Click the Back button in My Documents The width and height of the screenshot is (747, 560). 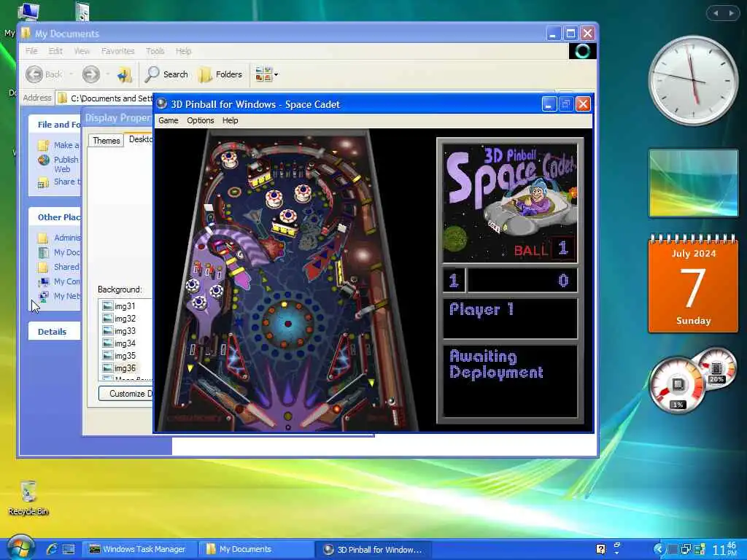pyautogui.click(x=44, y=74)
